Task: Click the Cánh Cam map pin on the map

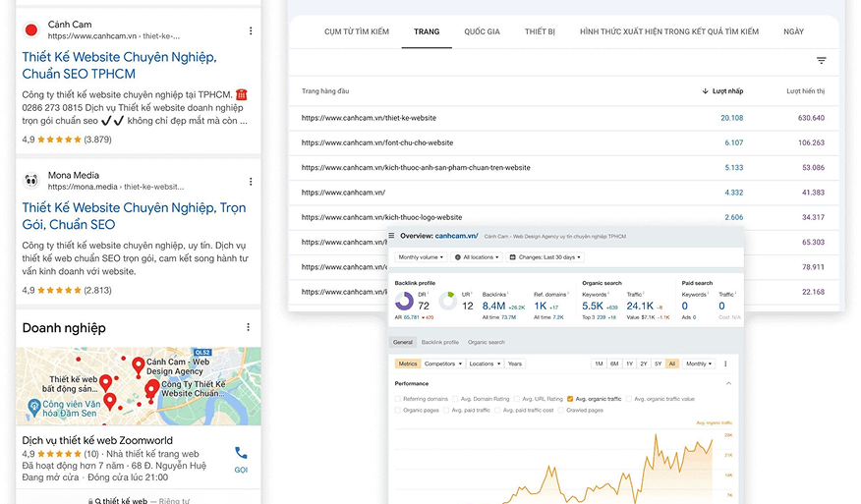Action: pyautogui.click(x=139, y=365)
